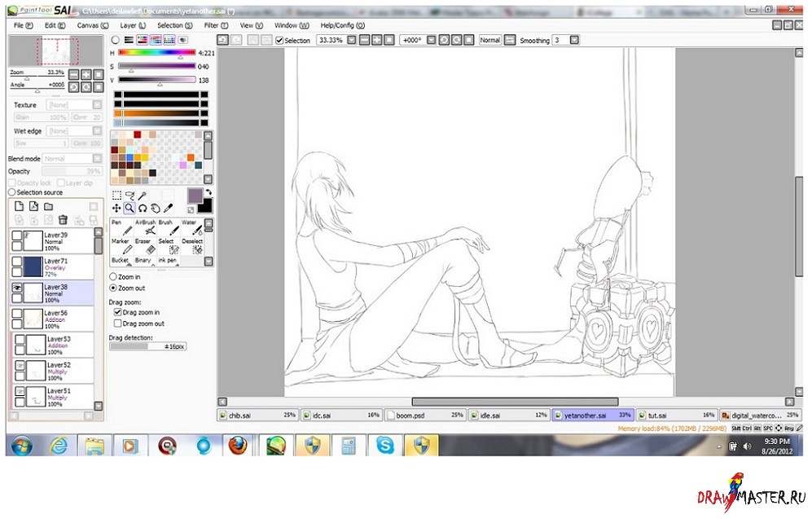Click the Ctrl modifier status button
This screenshot has height=519, width=812.
[747, 429]
